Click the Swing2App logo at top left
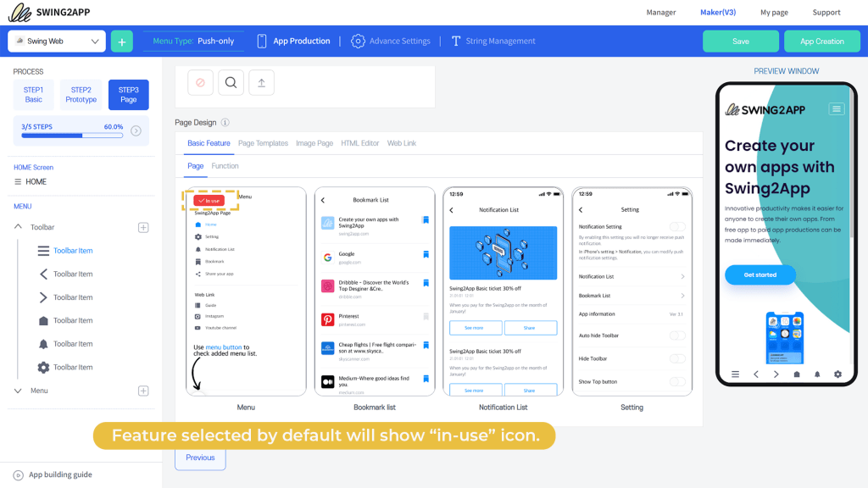 tap(48, 12)
